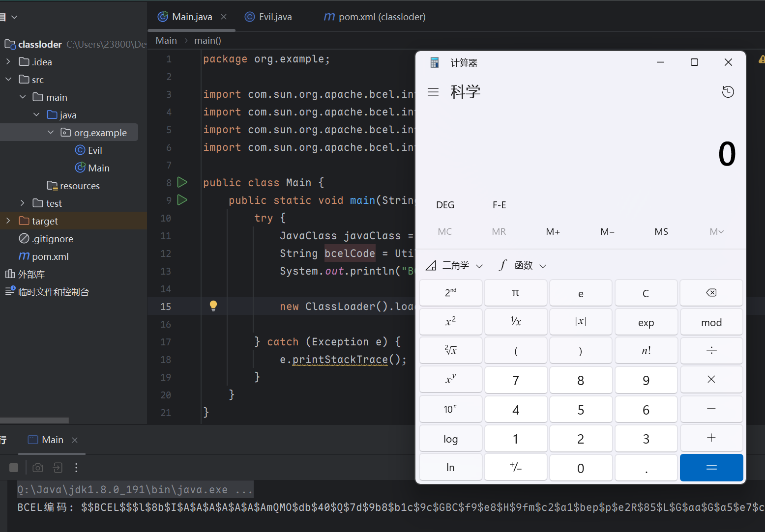
Task: Open the more options menu in run panel
Action: tap(76, 468)
